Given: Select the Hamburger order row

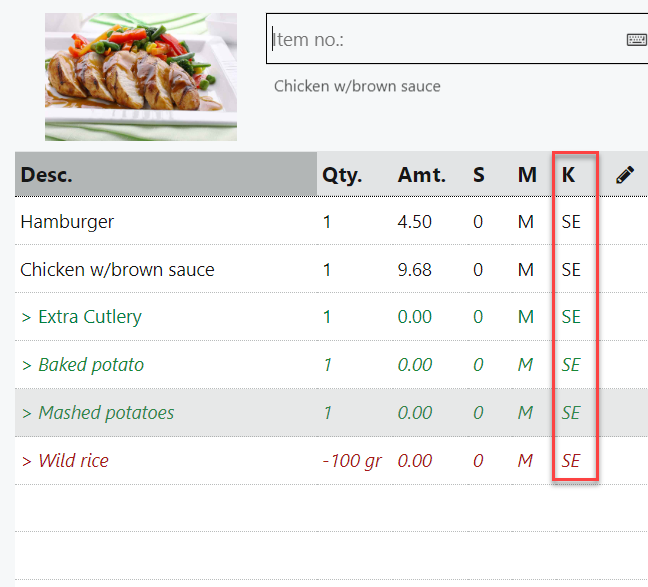Looking at the screenshot, I should tap(67, 222).
